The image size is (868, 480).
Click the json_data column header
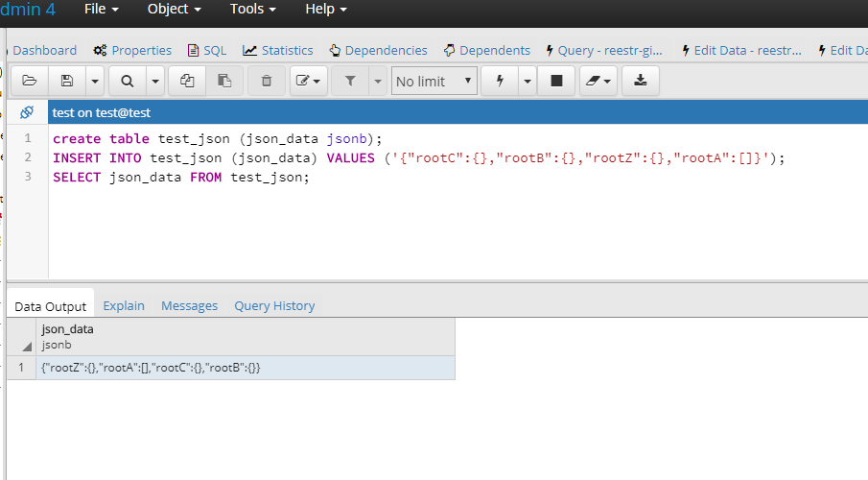[246, 336]
